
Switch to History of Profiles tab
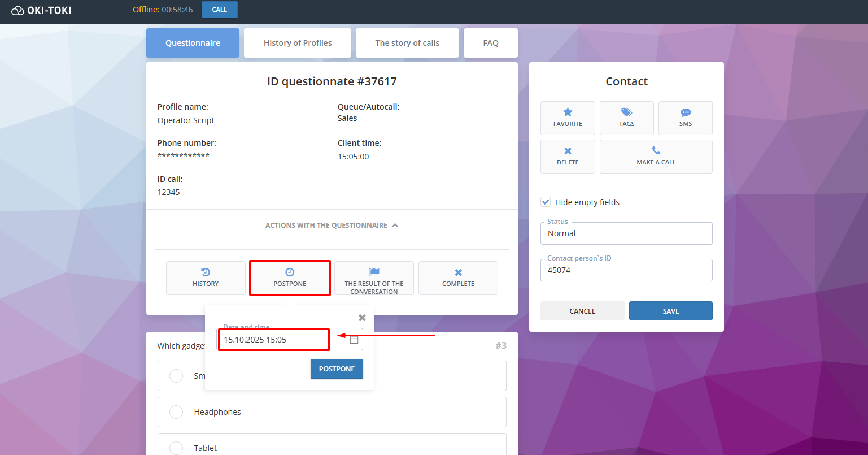[298, 43]
